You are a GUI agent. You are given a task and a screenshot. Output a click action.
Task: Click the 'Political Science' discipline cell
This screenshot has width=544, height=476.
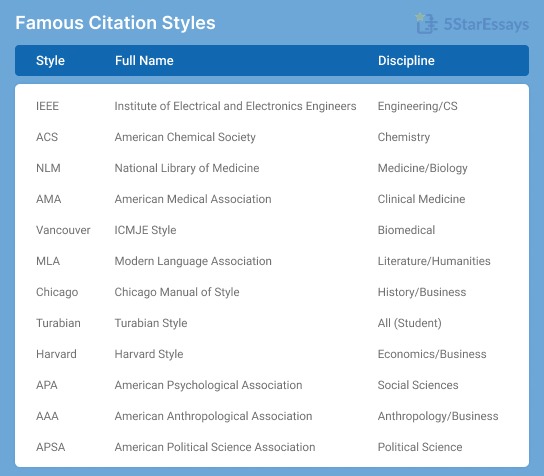point(420,447)
